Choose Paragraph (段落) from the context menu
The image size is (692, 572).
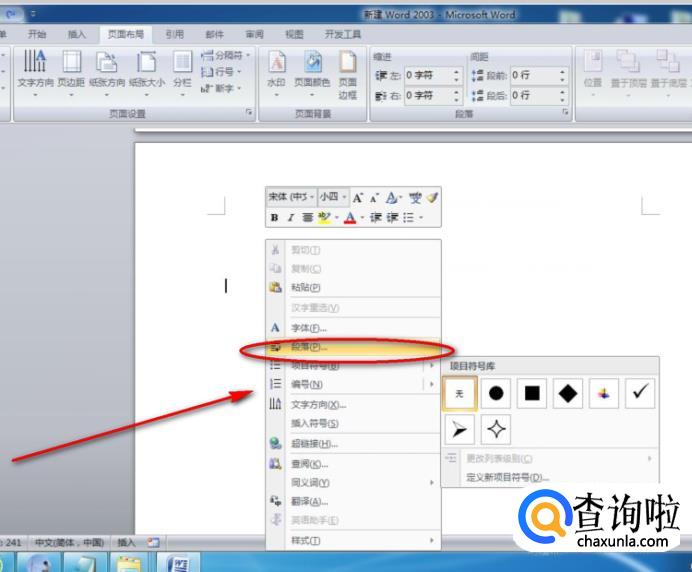click(x=353, y=347)
